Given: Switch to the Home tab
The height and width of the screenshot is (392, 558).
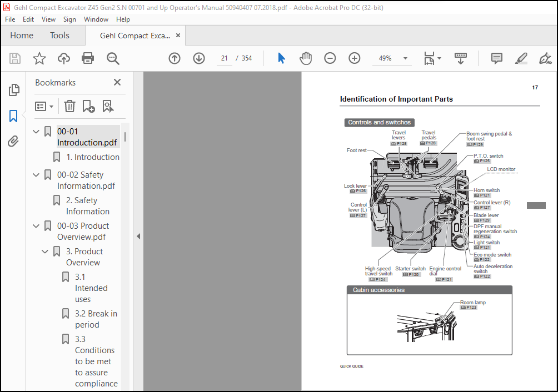Looking at the screenshot, I should click(22, 35).
